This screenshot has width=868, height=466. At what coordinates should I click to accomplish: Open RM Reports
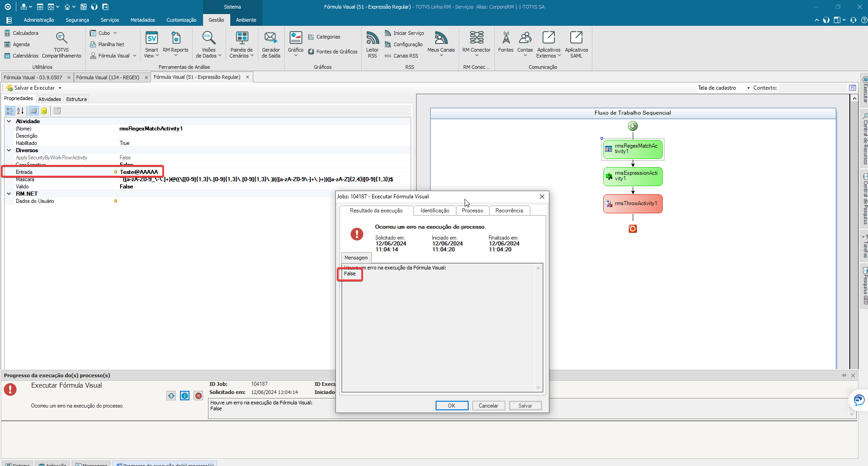tap(175, 44)
